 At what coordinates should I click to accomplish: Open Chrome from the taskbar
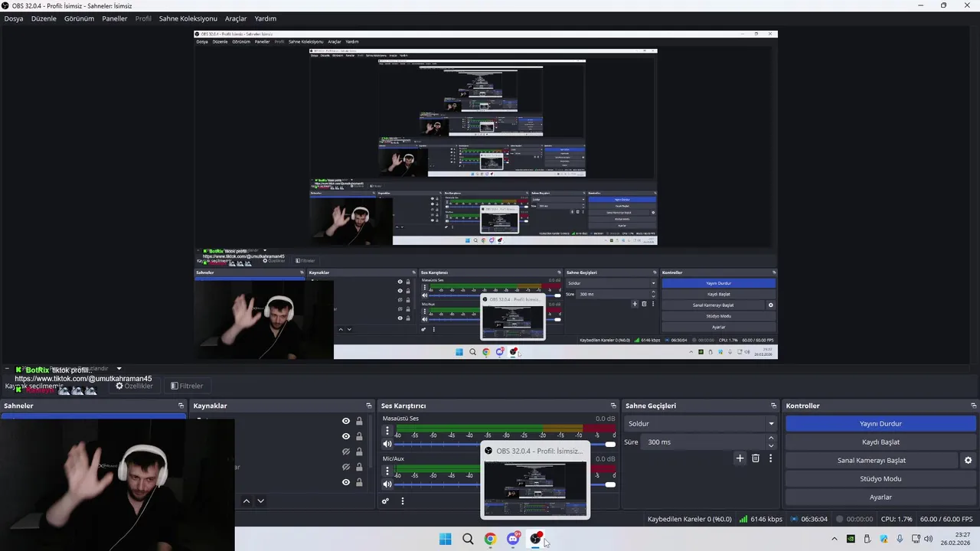490,539
